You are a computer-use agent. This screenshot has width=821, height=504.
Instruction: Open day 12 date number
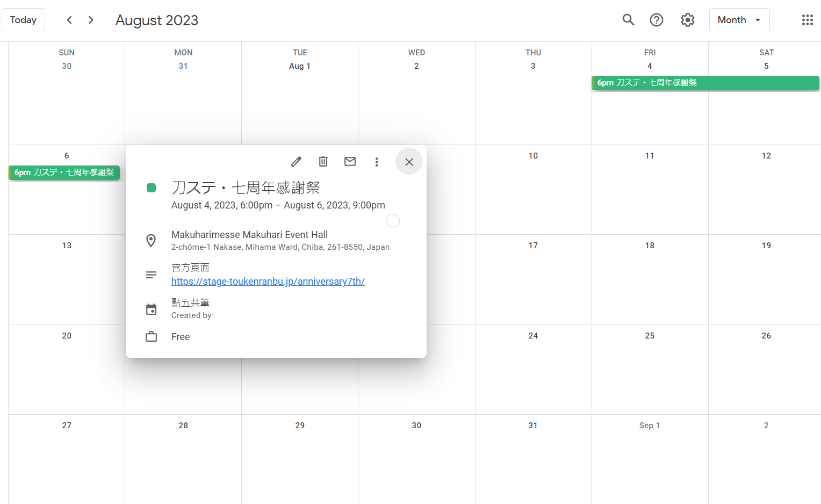click(766, 156)
